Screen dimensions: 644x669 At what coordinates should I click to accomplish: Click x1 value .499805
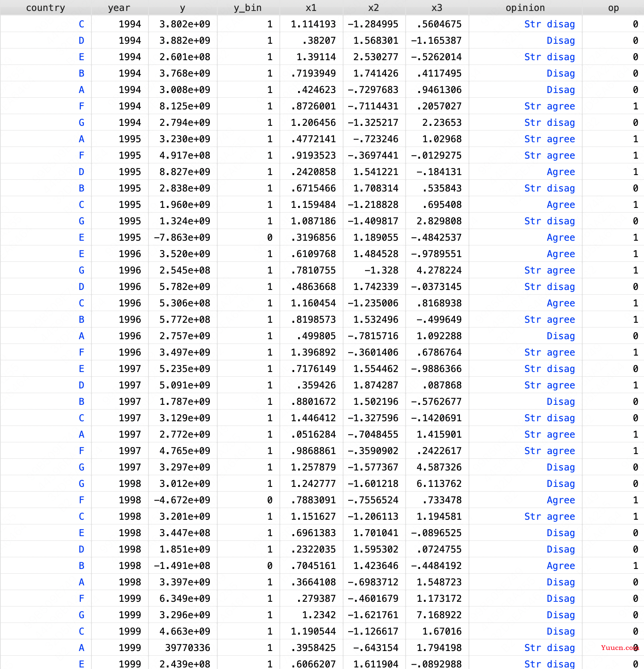pos(316,336)
